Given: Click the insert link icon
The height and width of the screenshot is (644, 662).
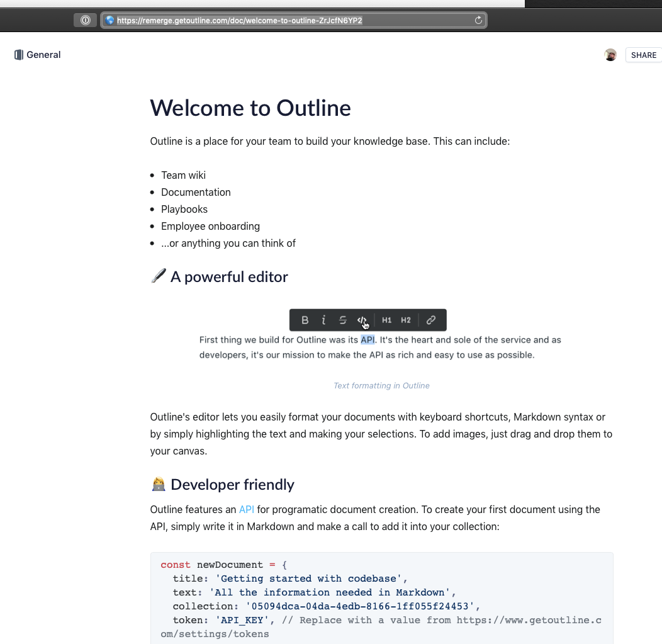Looking at the screenshot, I should coord(430,320).
